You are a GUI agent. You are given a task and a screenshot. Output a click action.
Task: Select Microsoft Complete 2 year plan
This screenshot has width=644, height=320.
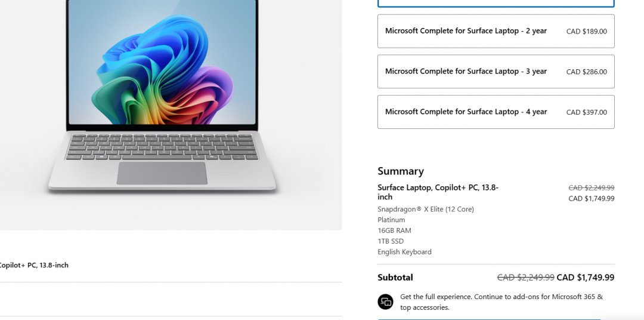496,31
